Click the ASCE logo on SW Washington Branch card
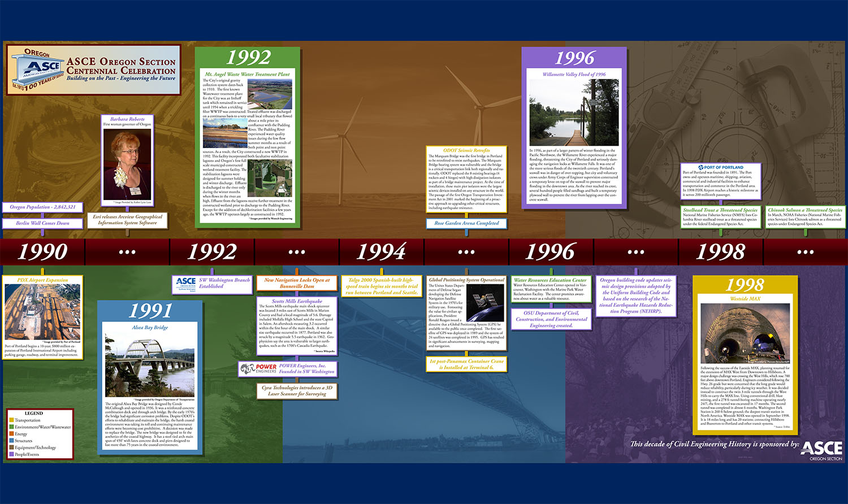This screenshot has height=504, width=848. [186, 284]
